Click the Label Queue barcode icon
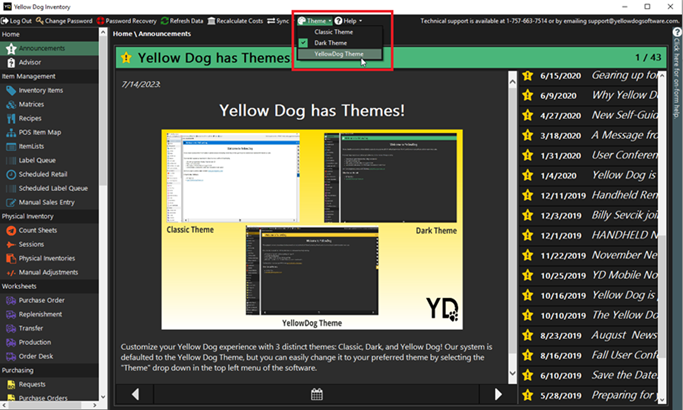683x410 pixels. point(11,160)
